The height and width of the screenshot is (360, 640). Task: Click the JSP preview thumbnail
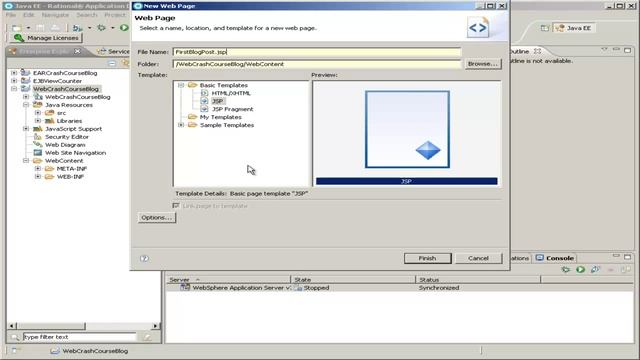407,129
